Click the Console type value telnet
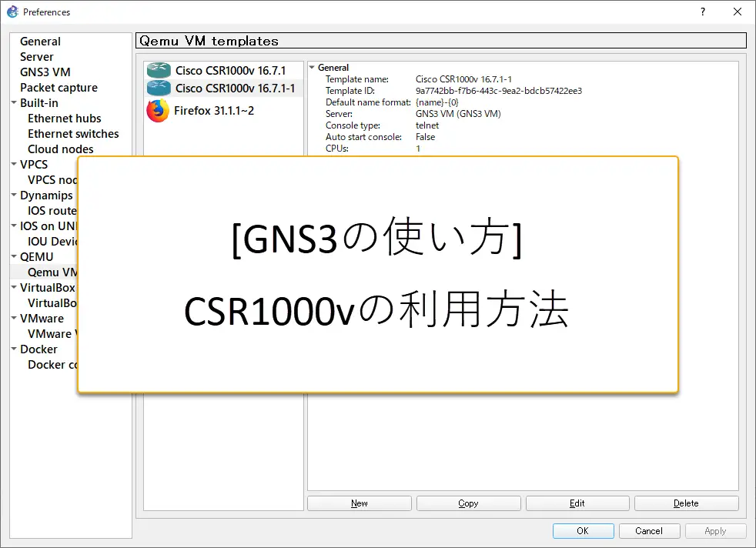 [427, 125]
